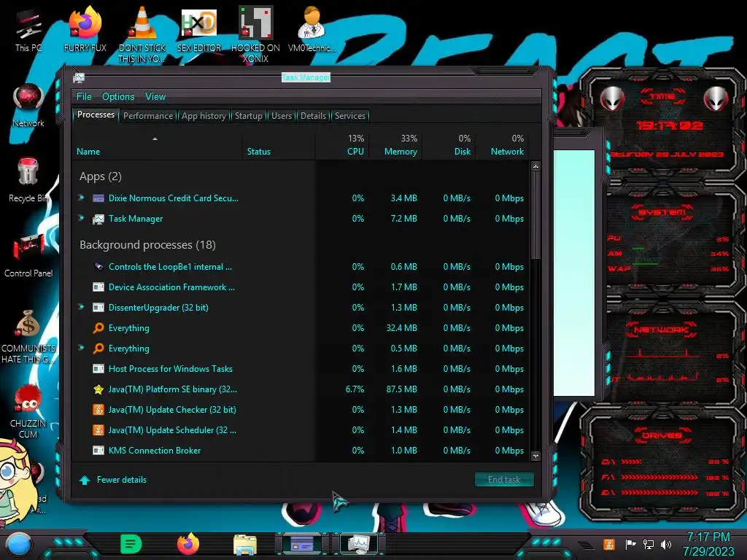Select the KMS Connection Broker process
The width and height of the screenshot is (747, 560).
[301, 450]
